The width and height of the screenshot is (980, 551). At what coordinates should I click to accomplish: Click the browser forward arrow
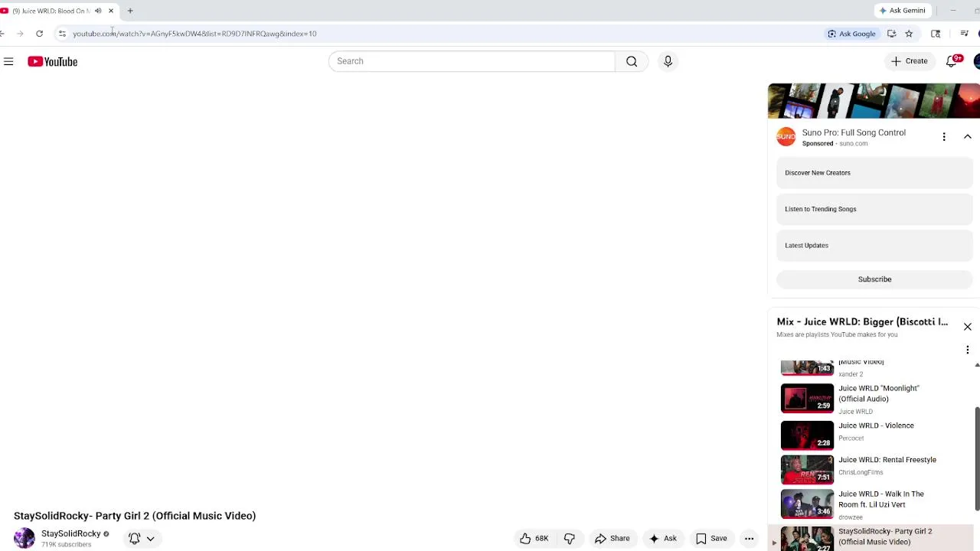pos(20,34)
